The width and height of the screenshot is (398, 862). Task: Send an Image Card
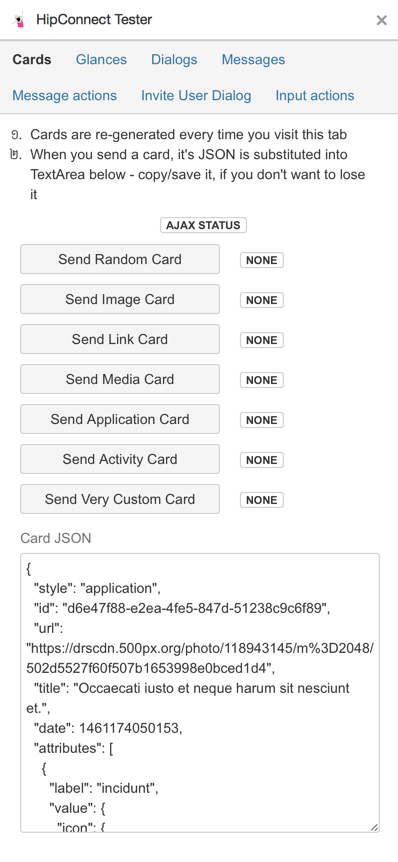(x=120, y=299)
